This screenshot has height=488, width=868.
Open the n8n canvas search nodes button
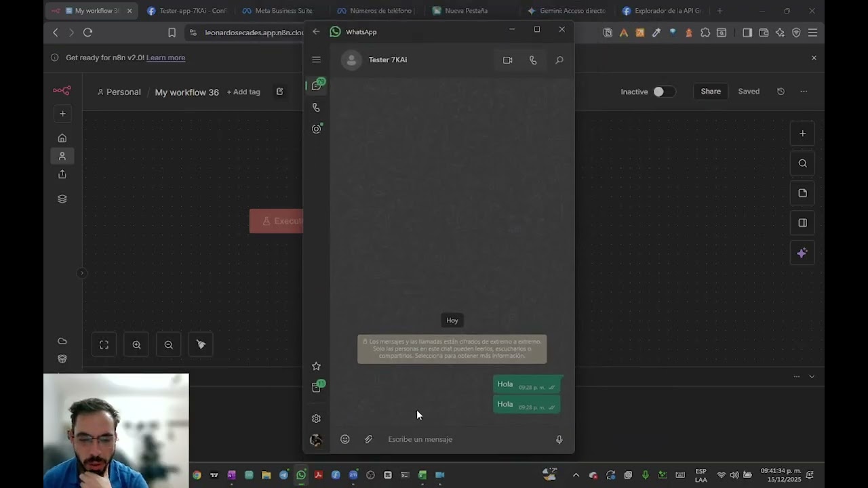[x=802, y=163]
